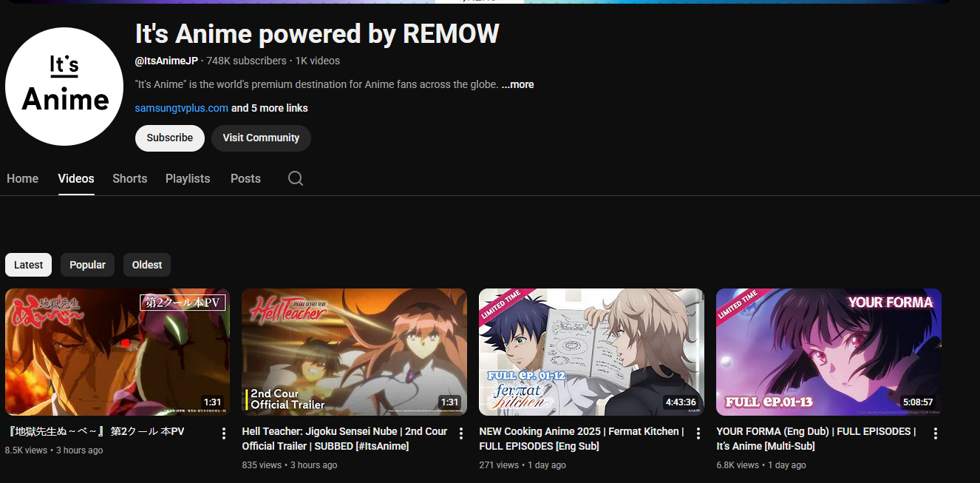980x483 pixels.
Task: Open Hell Teacher 2nd Cour Official Trailer title
Action: tap(344, 439)
